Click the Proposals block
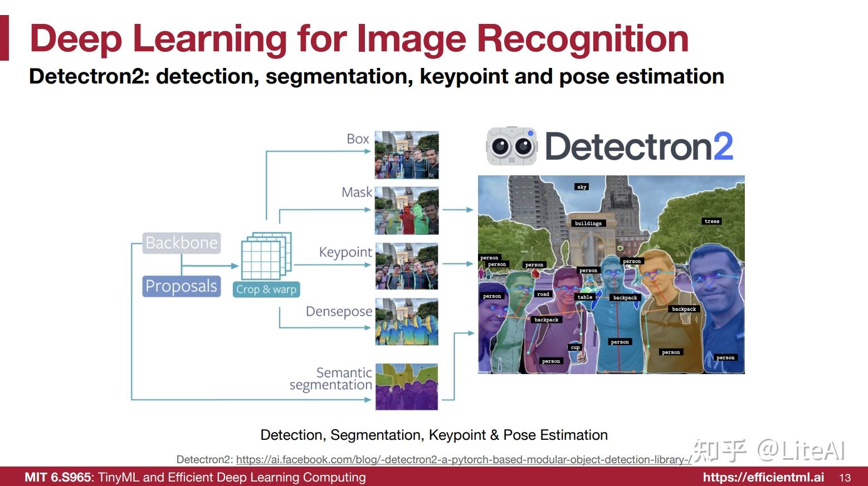The width and height of the screenshot is (868, 486). (x=182, y=286)
